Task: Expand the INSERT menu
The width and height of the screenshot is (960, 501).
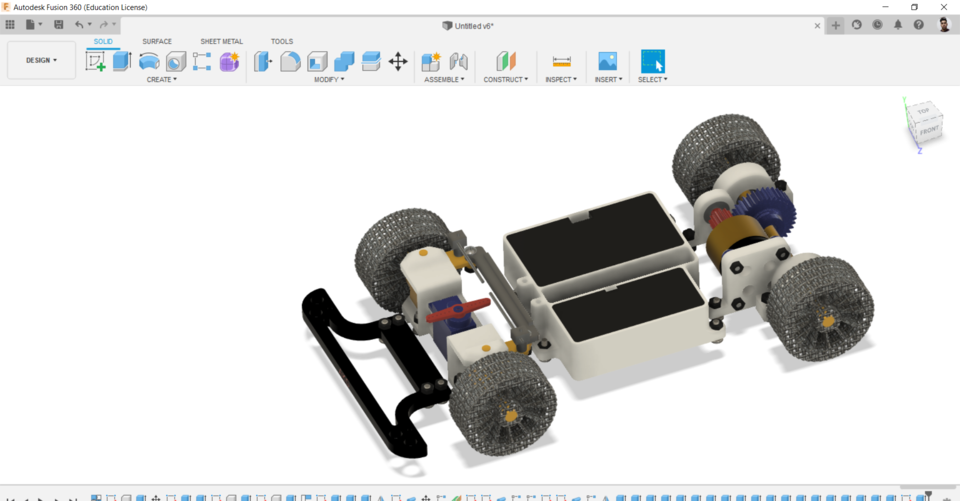Action: (x=609, y=80)
